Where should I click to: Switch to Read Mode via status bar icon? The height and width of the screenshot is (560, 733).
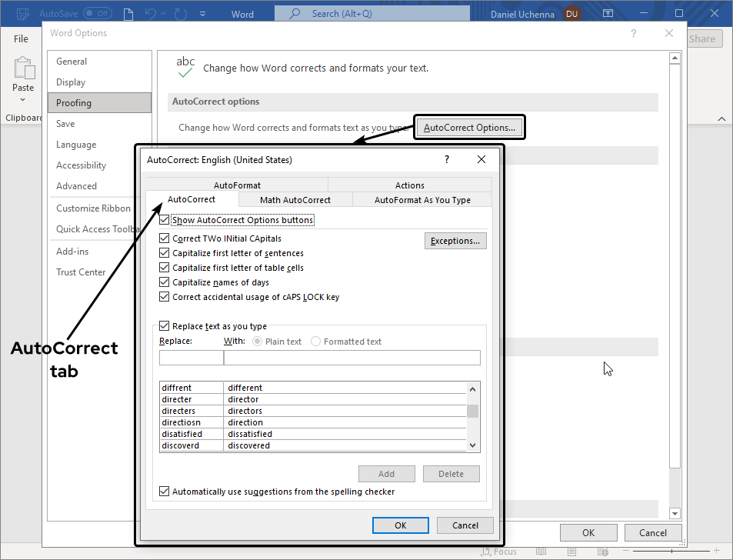click(541, 551)
